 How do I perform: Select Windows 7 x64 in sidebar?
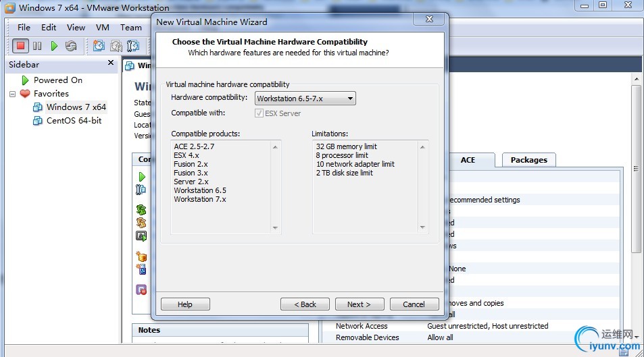pos(76,107)
